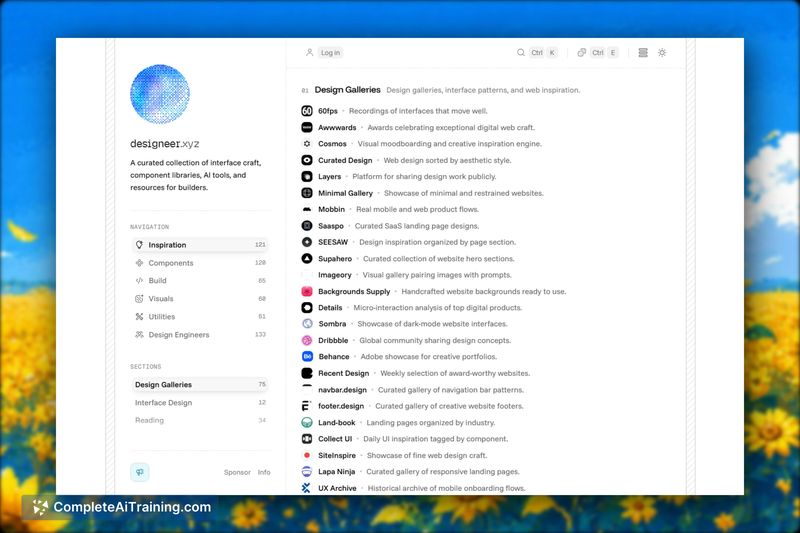Open the 60fps link
800x533 pixels.
click(x=328, y=111)
